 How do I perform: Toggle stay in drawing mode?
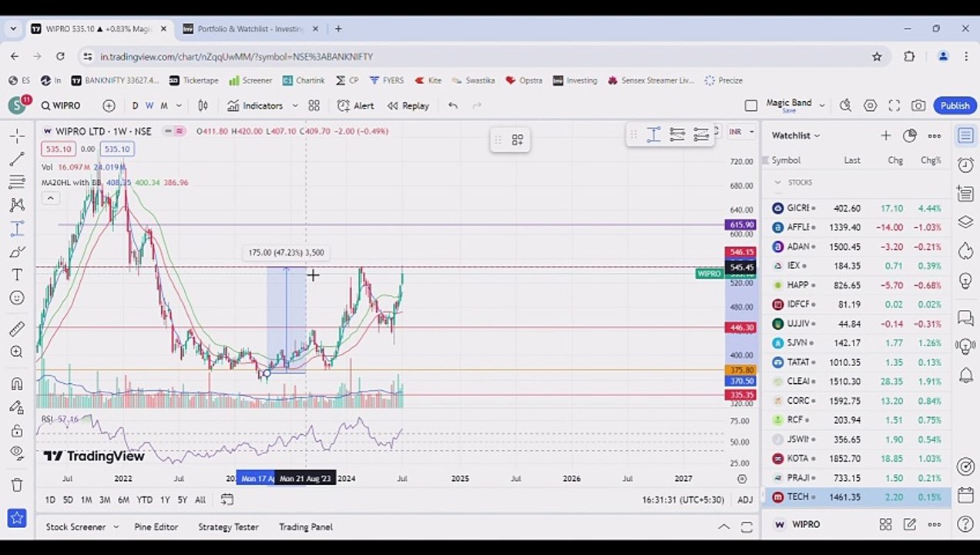click(x=16, y=407)
